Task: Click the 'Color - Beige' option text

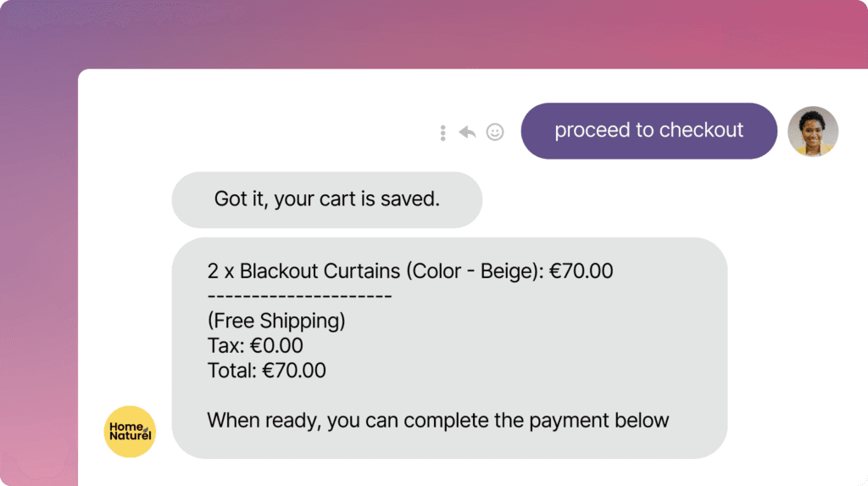Action: point(474,271)
